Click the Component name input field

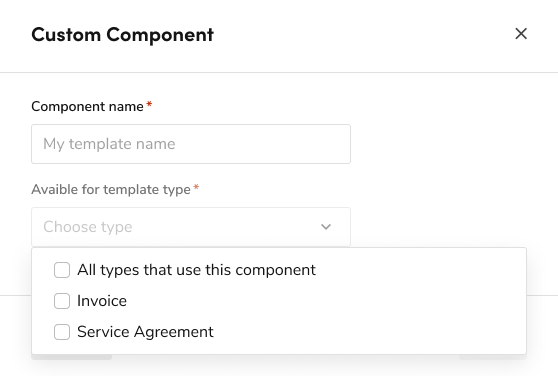pos(191,144)
